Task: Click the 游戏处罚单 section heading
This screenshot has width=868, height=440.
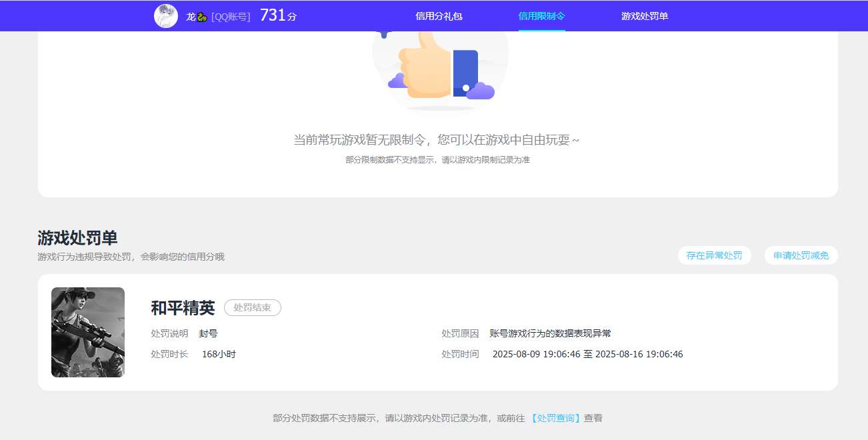Action: [x=77, y=238]
